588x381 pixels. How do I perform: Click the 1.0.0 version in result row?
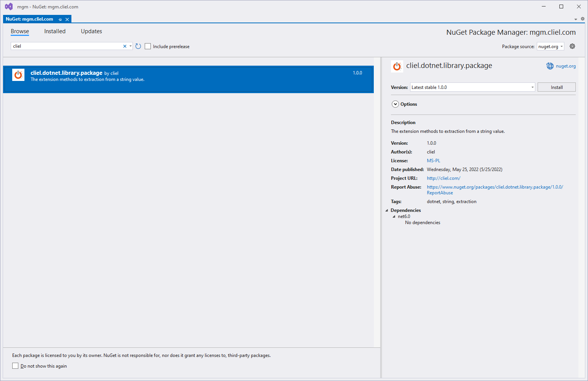357,73
